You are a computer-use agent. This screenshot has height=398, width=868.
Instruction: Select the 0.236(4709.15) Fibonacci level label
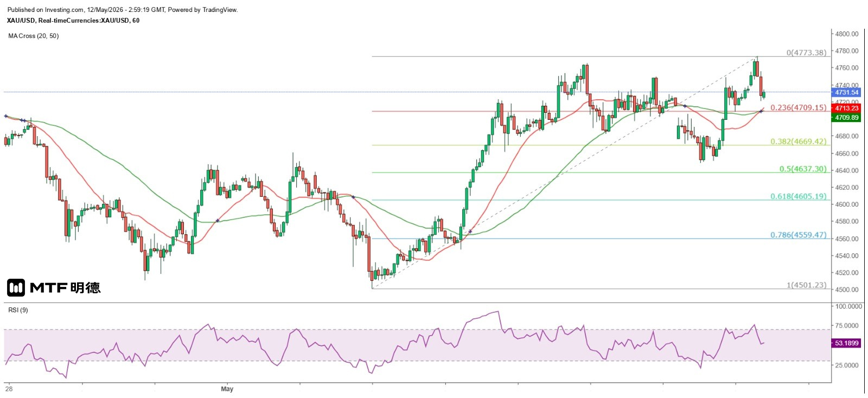(x=799, y=107)
